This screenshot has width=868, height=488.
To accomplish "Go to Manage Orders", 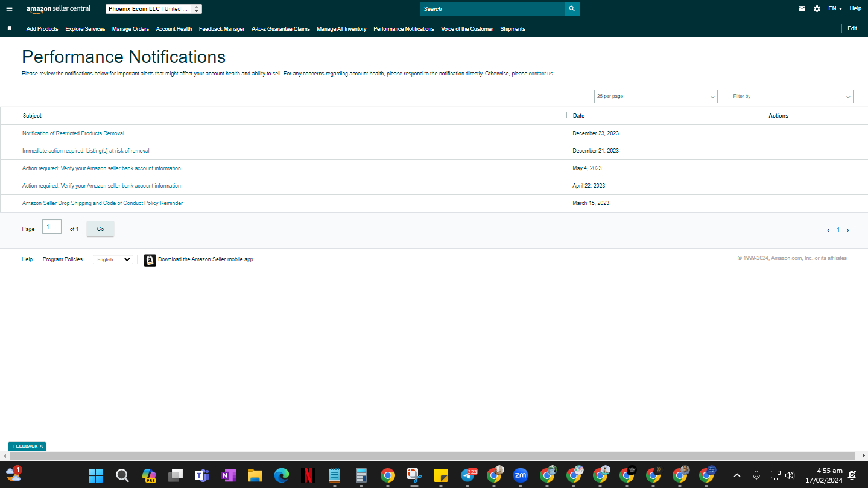I will coord(130,29).
